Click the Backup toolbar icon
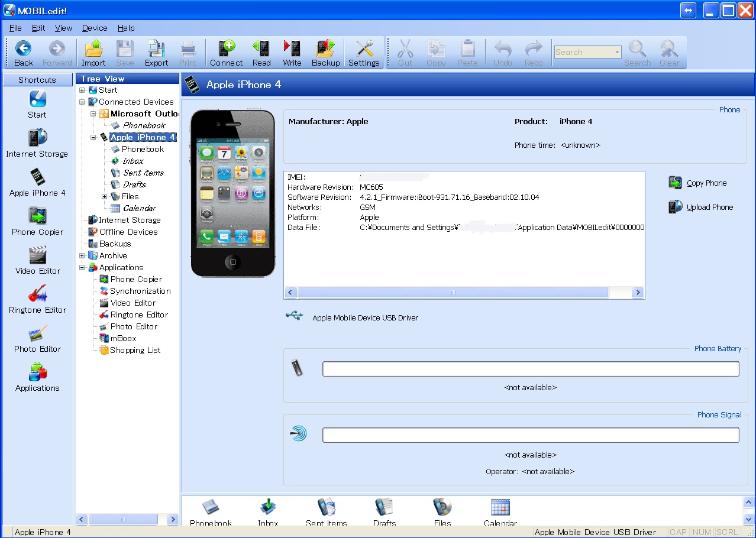756x538 pixels. point(325,53)
